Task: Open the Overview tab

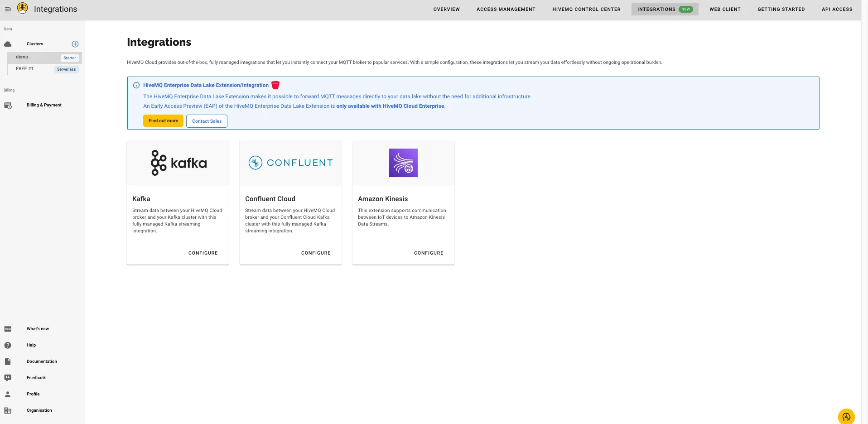Action: [446, 9]
